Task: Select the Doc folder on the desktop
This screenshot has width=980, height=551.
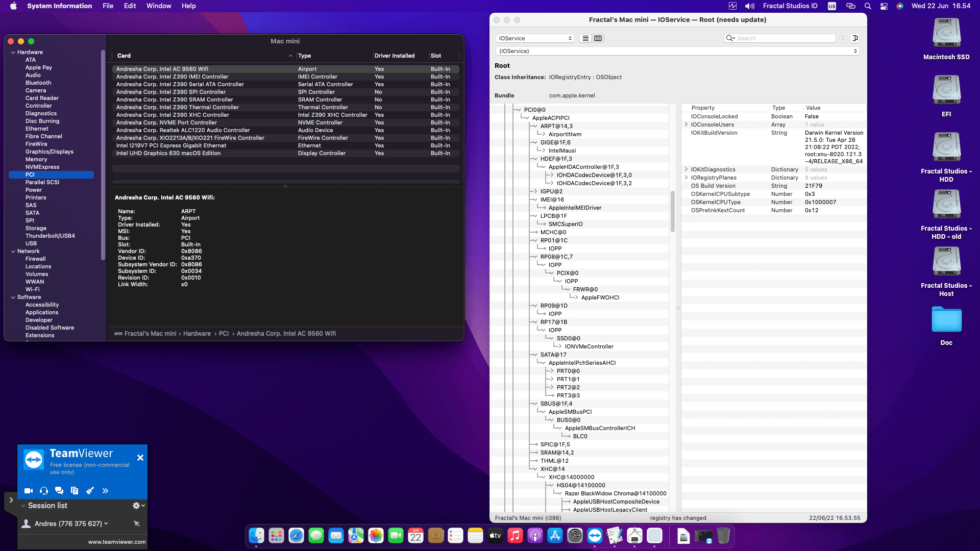Action: coord(946,320)
